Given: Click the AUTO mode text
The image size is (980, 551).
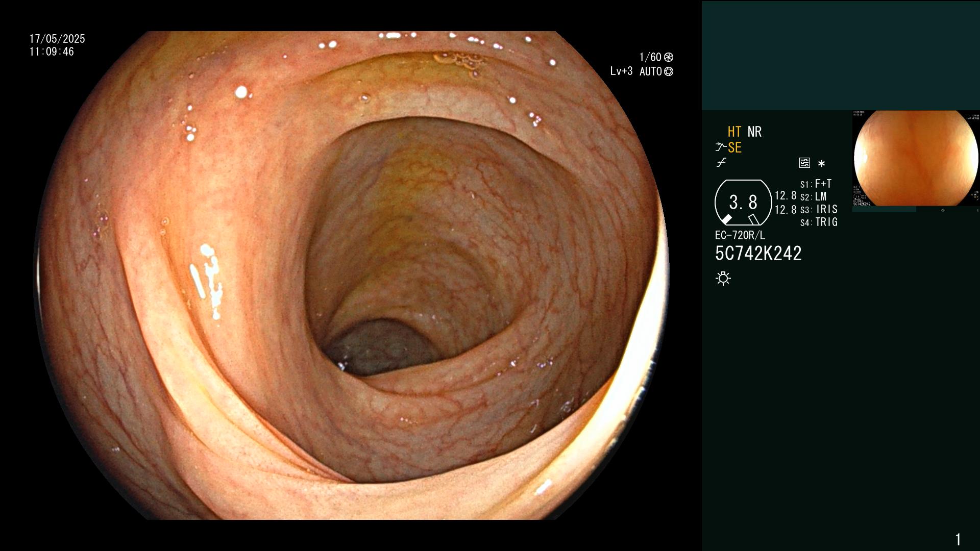Looking at the screenshot, I should pyautogui.click(x=651, y=71).
